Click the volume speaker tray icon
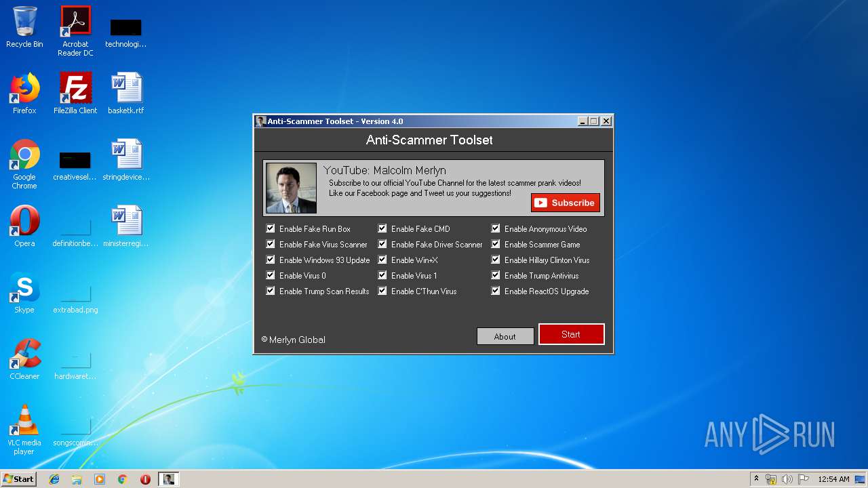The height and width of the screenshot is (488, 868). [x=787, y=479]
